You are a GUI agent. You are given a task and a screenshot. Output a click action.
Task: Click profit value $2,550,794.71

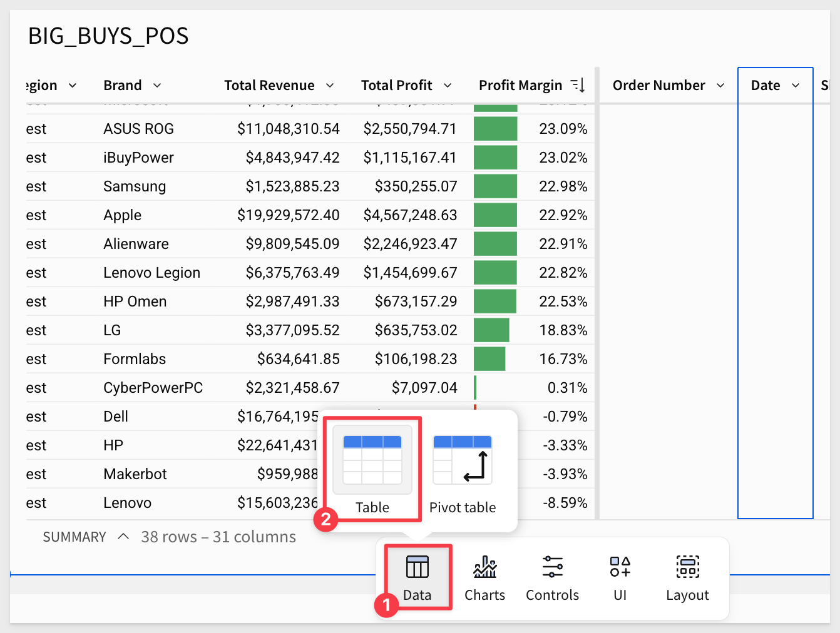coord(410,129)
